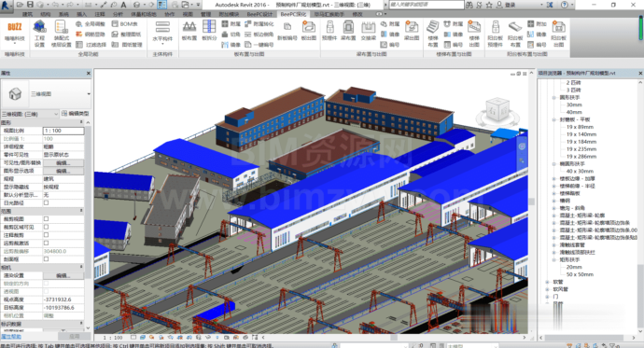The width and height of the screenshot is (644, 348).
Task: Click 编辑 button for 可见性/图形替换
Action: tap(63, 163)
